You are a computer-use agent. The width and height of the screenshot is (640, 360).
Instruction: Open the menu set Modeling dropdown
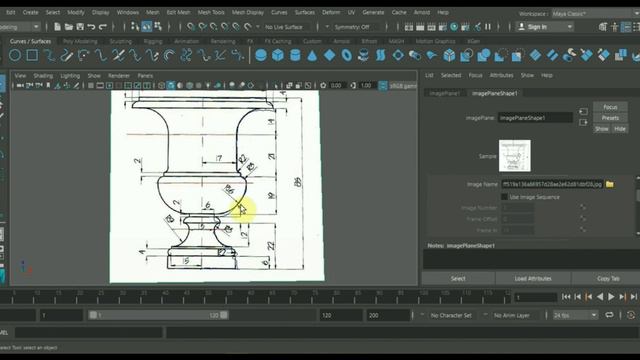[x=20, y=27]
